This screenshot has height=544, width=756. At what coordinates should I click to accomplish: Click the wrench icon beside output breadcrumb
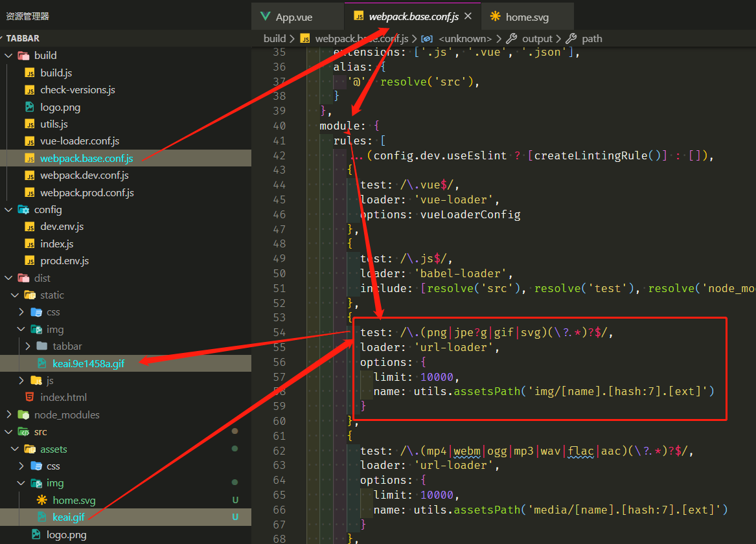[512, 39]
